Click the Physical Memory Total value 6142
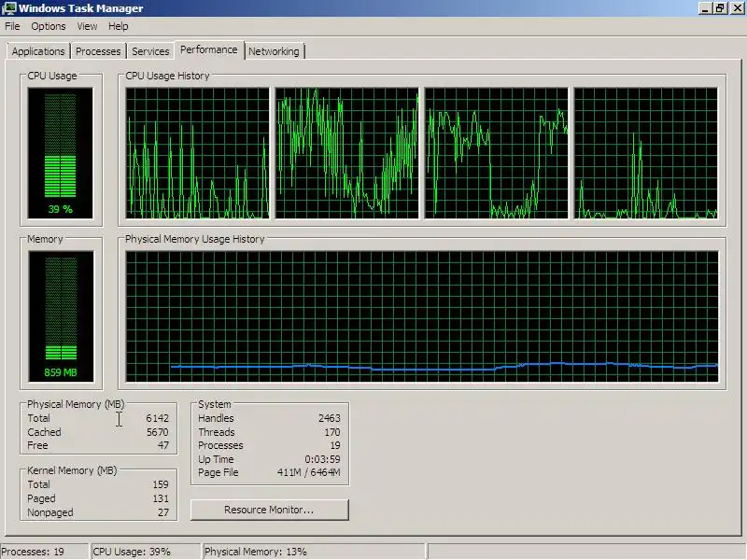Screen dimensions: 747x560 point(157,418)
